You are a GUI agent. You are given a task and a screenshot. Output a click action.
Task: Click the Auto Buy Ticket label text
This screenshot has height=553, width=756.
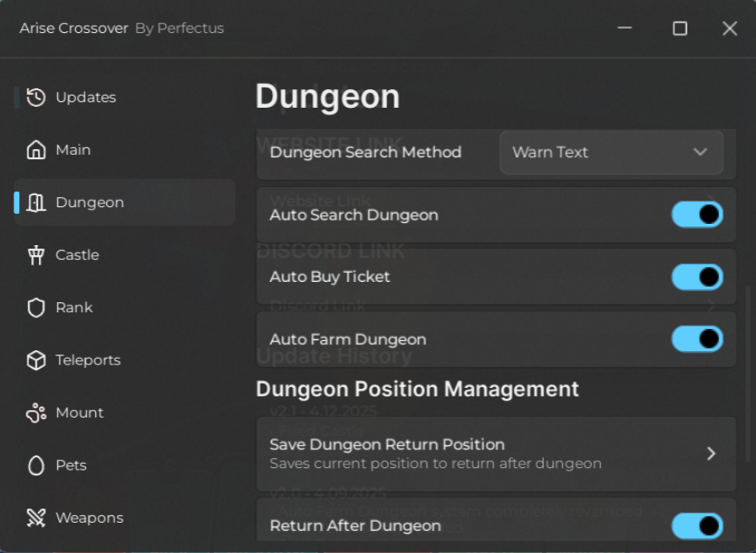click(x=330, y=277)
